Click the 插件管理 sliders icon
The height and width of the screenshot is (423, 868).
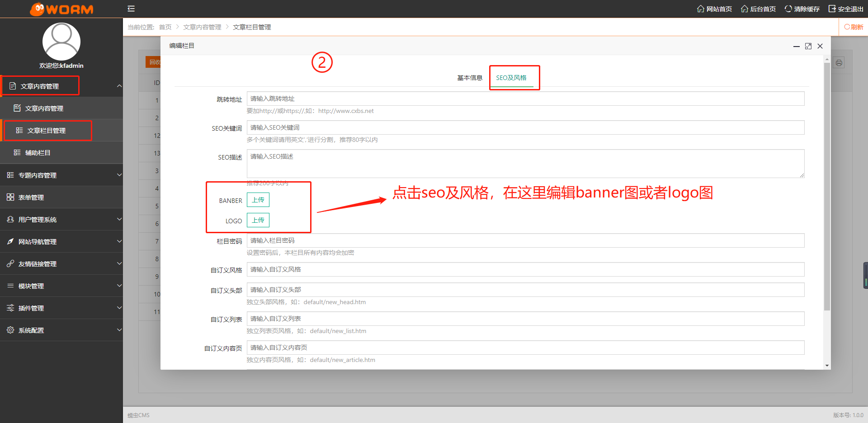coord(10,308)
